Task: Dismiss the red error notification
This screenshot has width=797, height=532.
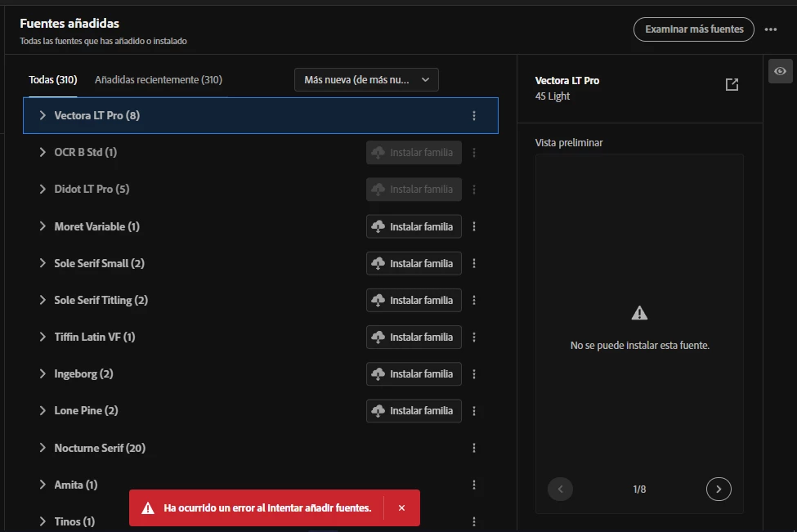Action: 401,508
